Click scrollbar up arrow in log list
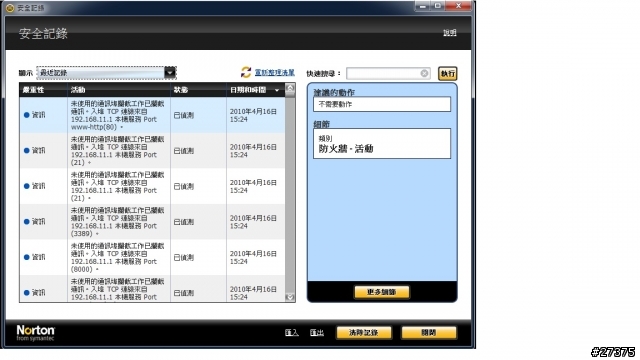640x360 pixels. click(x=290, y=88)
